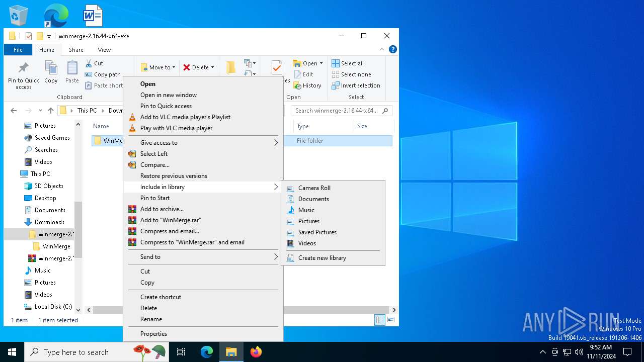Show hidden tray icons chevron
Image resolution: width=644 pixels, height=362 pixels.
(542, 352)
